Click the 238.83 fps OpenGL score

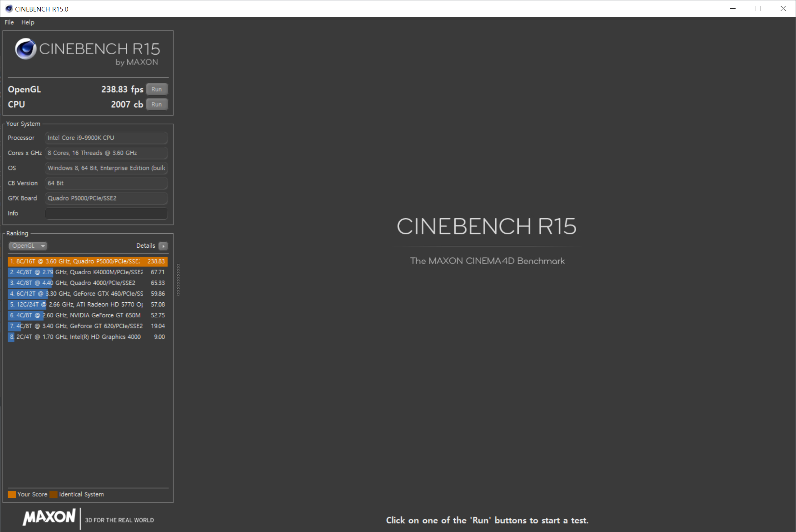coord(122,89)
